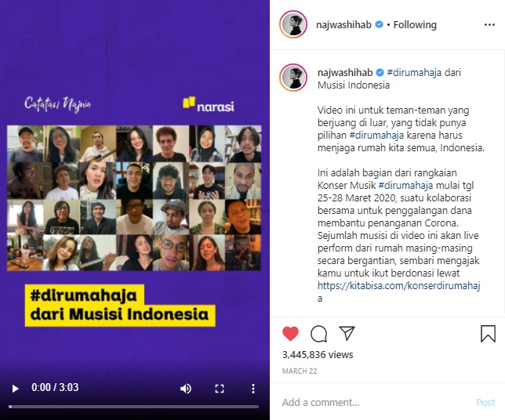The width and height of the screenshot is (505, 420).
Task: Open the comment speech bubble icon
Action: point(319,334)
